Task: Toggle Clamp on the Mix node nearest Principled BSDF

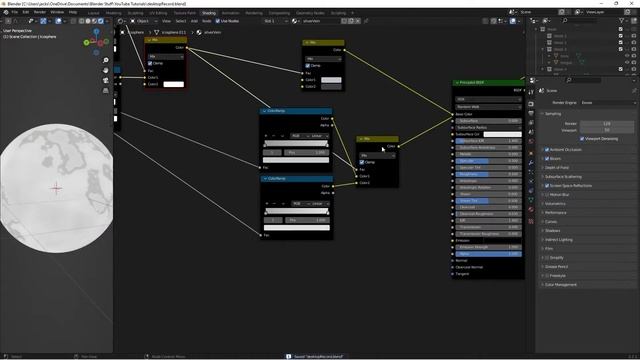Action: point(362,162)
